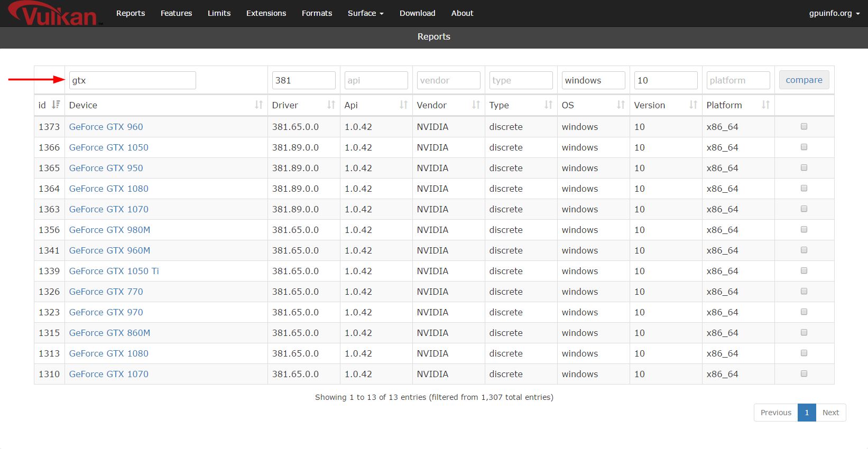This screenshot has width=868, height=449.
Task: Open GeForce GTX 980M report
Action: pyautogui.click(x=109, y=230)
